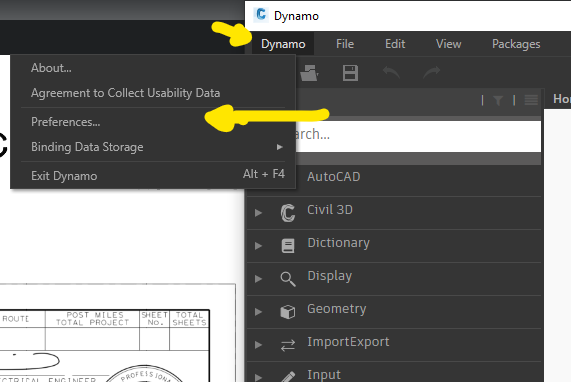Click the Redo arrow icon
Image resolution: width=571 pixels, height=382 pixels.
(x=432, y=72)
